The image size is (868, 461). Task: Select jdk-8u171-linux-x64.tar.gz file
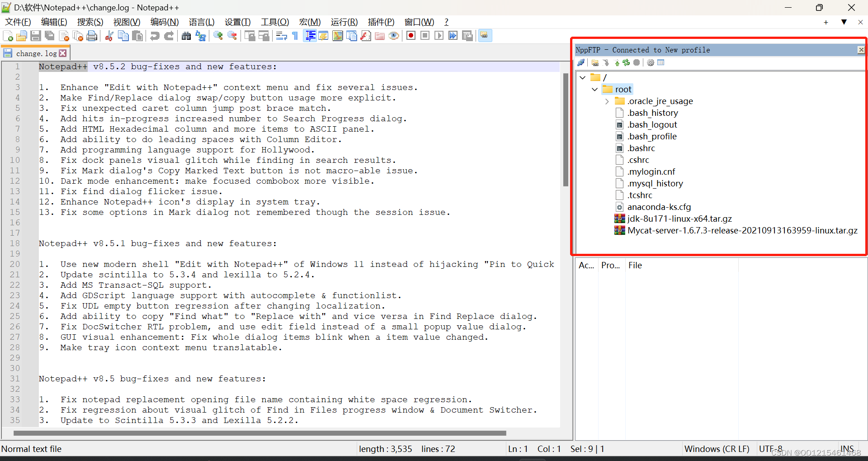(x=679, y=219)
